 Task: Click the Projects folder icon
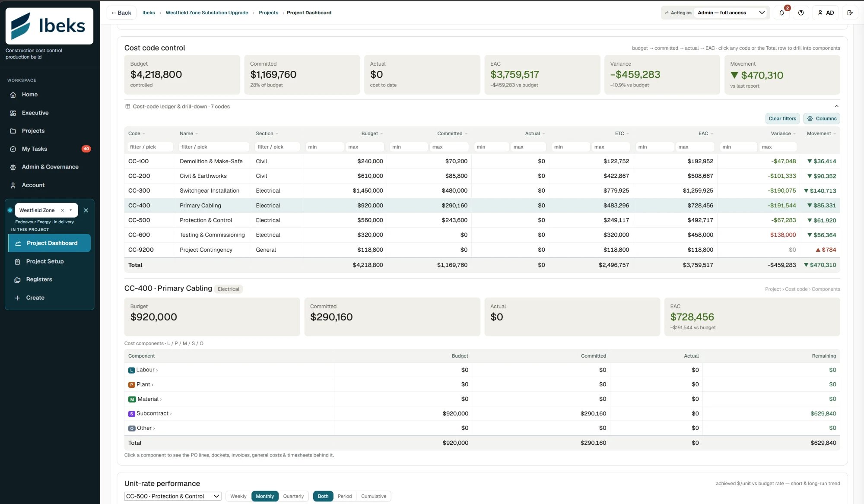click(x=13, y=131)
